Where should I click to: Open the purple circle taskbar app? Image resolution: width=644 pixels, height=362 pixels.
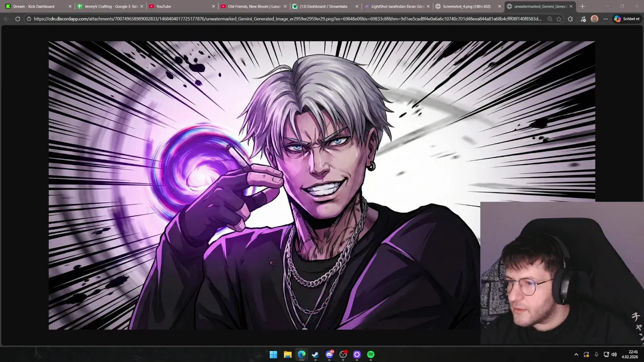[357, 354]
